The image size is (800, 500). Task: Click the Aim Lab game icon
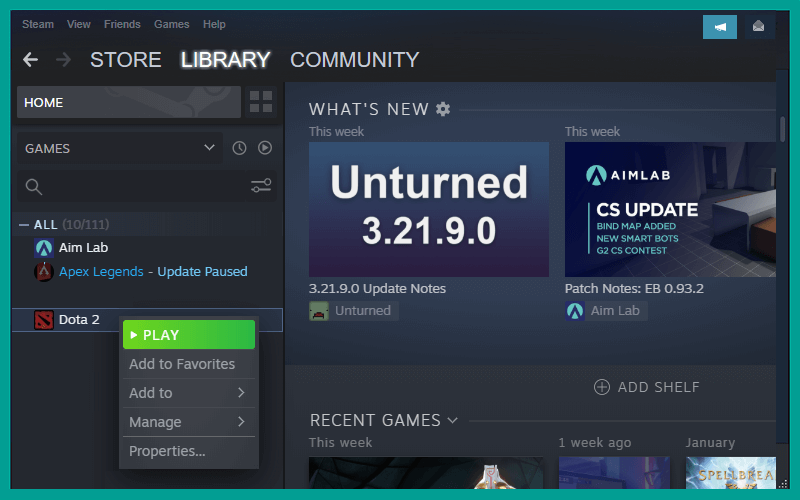pyautogui.click(x=44, y=248)
